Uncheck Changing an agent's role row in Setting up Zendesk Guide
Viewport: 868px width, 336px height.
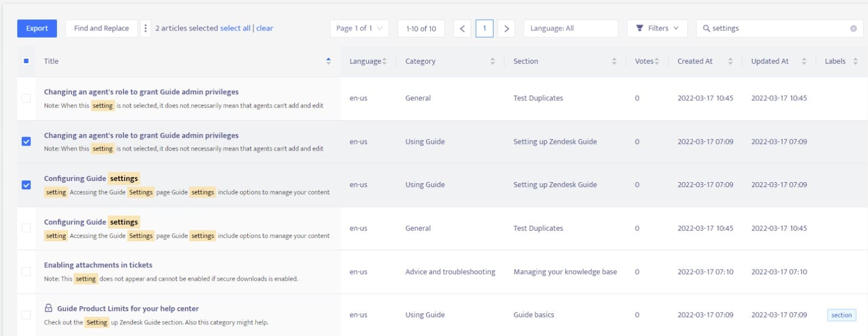click(26, 141)
